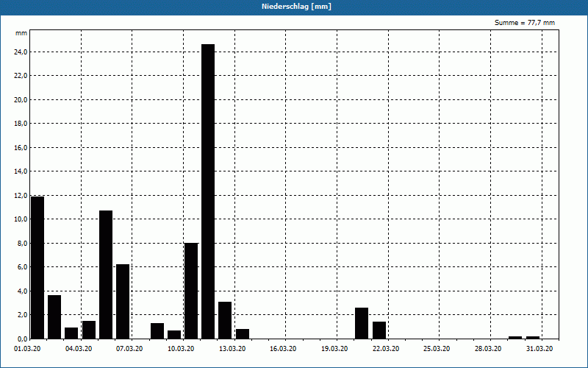Click the "0,0" y-axis origin label

point(22,339)
